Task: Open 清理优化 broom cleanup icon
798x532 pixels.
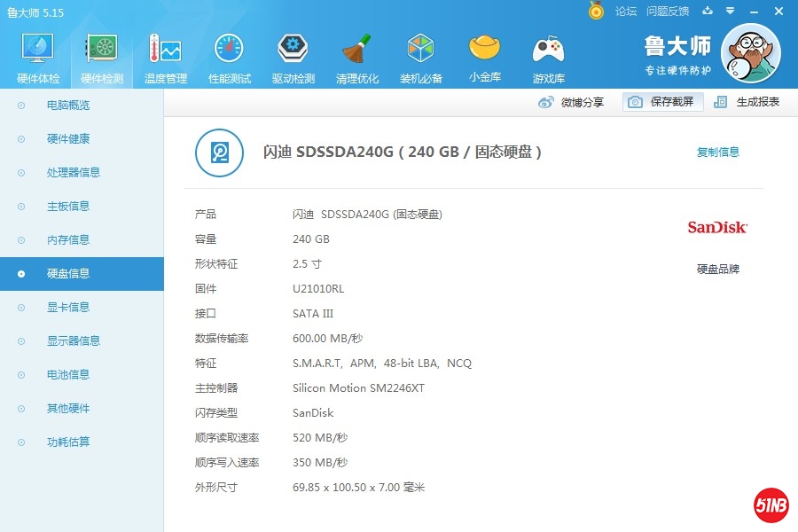Action: click(x=356, y=50)
